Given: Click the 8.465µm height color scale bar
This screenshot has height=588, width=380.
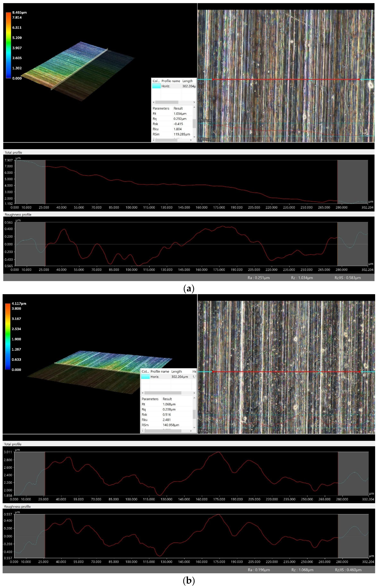Looking at the screenshot, I should pyautogui.click(x=9, y=45).
